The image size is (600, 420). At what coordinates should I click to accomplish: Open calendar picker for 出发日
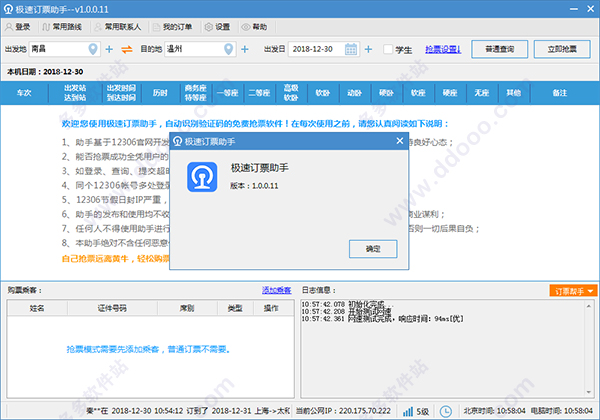coord(351,49)
